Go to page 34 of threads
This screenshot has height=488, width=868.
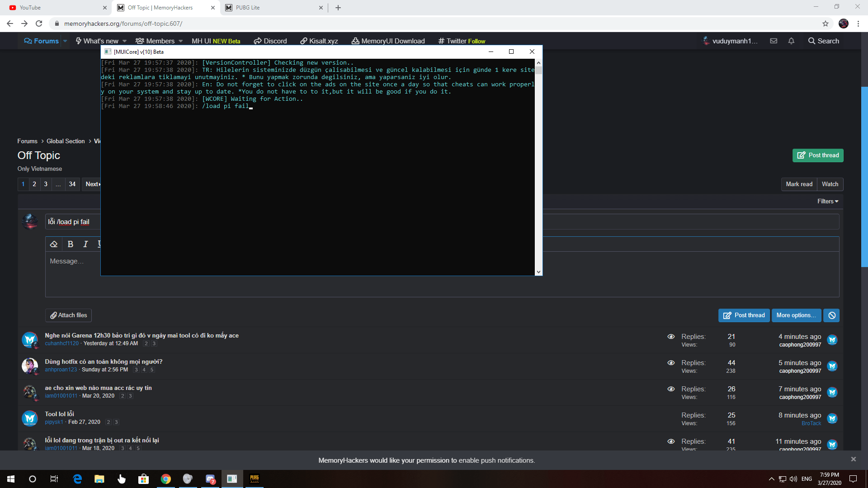(x=72, y=184)
